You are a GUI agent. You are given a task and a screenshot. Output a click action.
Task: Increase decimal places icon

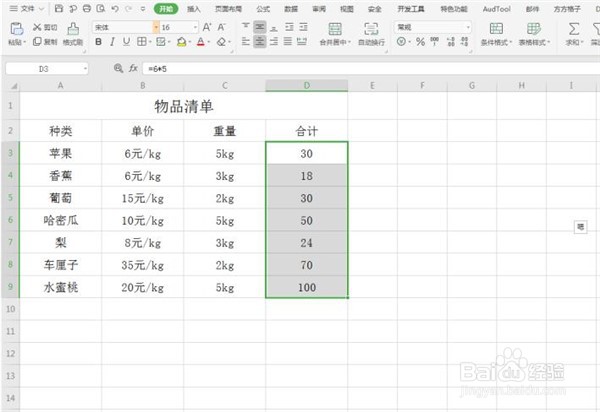point(451,41)
